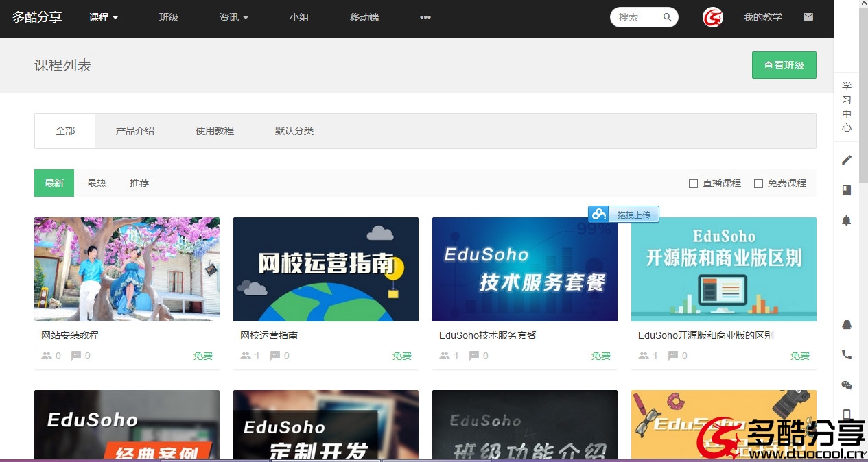Sort courses by 推荐
This screenshot has height=462, width=868.
point(139,183)
